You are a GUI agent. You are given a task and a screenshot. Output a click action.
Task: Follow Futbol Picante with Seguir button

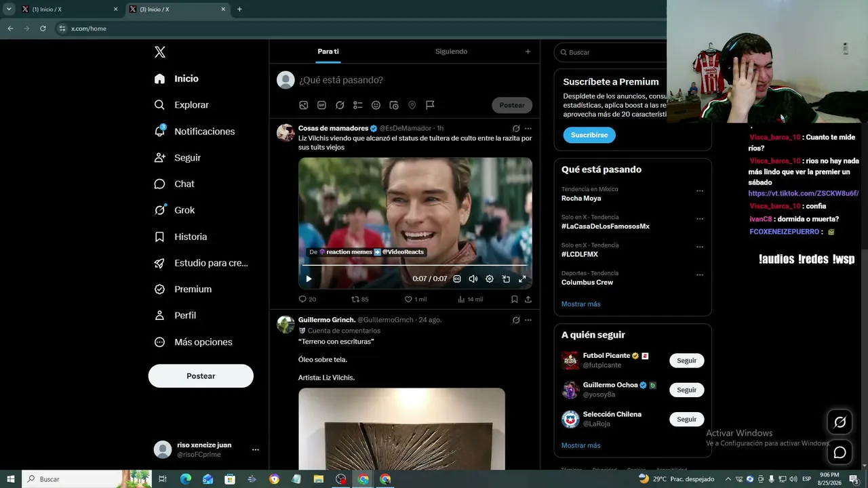687,361
